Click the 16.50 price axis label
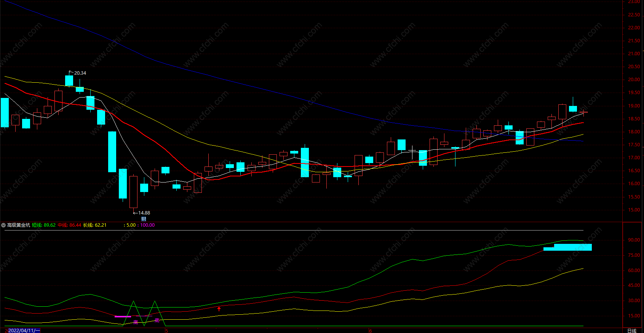644x333 pixels. (634, 171)
